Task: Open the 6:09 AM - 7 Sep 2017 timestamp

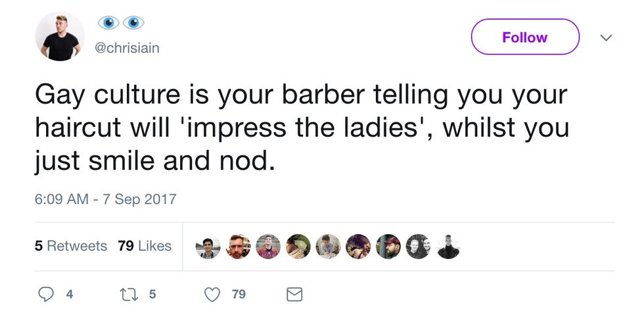Action: click(x=105, y=199)
